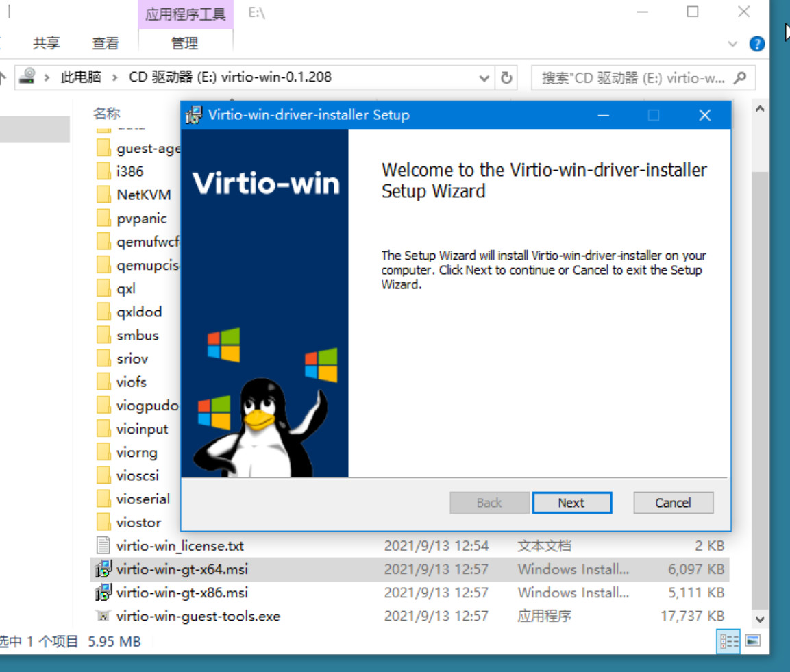Click the 6,097 KB size cell

pyautogui.click(x=695, y=569)
